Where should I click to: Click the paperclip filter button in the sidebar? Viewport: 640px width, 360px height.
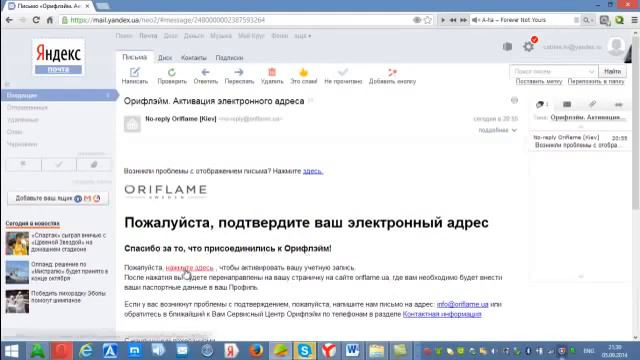click(x=94, y=164)
